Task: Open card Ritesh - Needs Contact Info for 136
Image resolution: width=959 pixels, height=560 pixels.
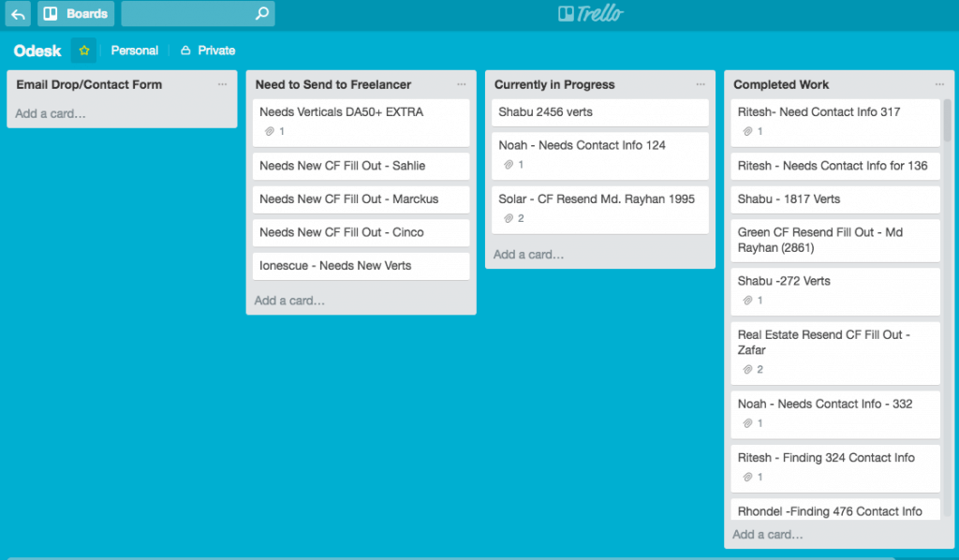Action: [834, 166]
